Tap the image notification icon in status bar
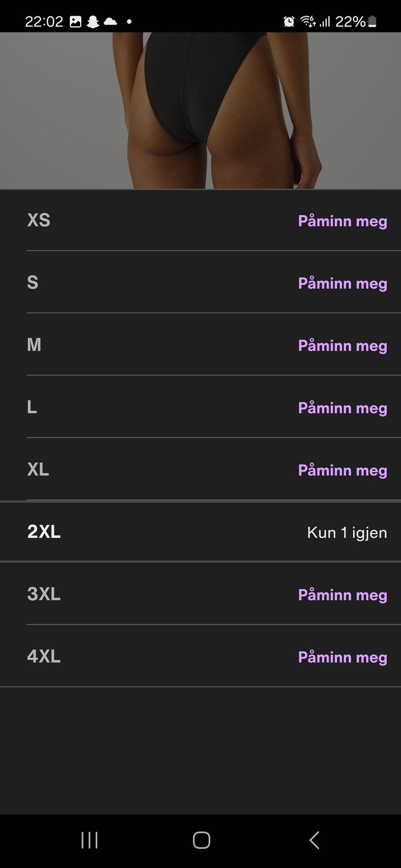 pos(76,22)
